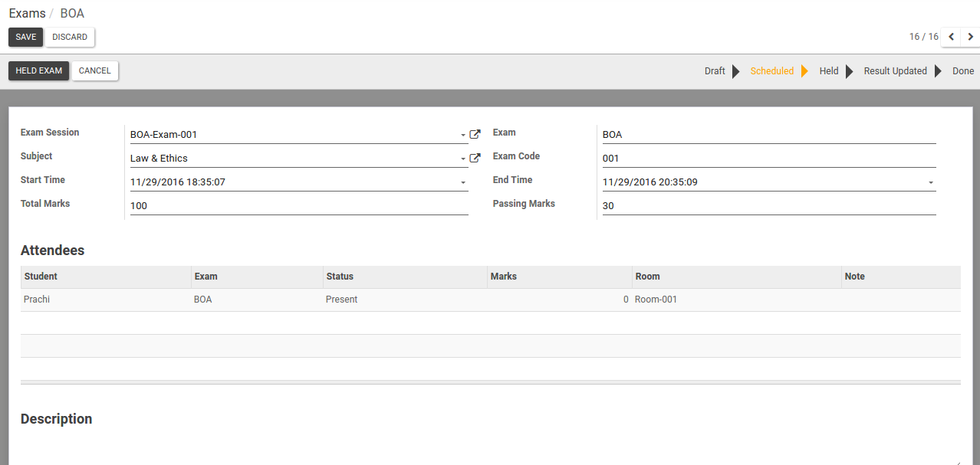Expand the Subject dropdown arrow

tap(463, 159)
